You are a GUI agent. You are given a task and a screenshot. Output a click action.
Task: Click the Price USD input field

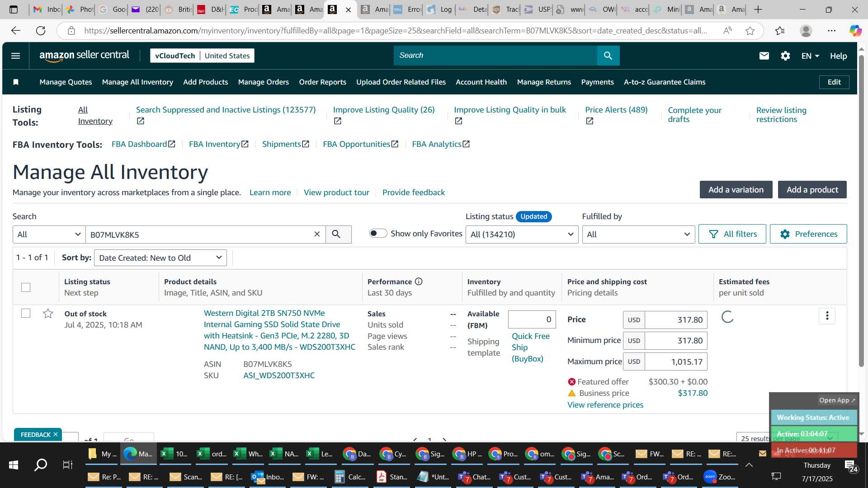675,319
